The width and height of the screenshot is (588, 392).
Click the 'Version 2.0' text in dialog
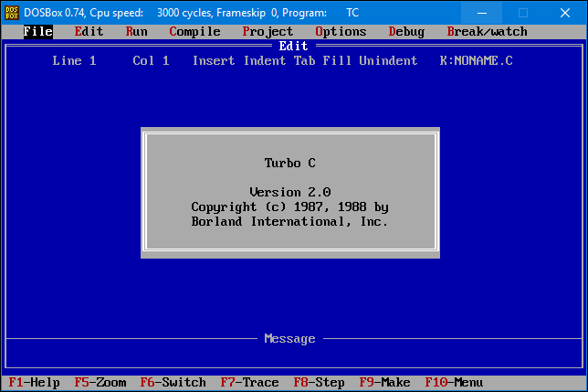coord(289,193)
